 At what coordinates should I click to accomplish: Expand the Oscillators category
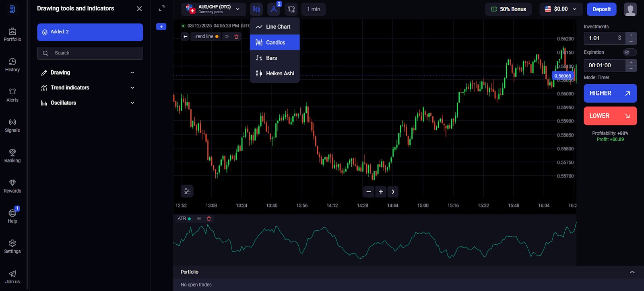coord(88,103)
